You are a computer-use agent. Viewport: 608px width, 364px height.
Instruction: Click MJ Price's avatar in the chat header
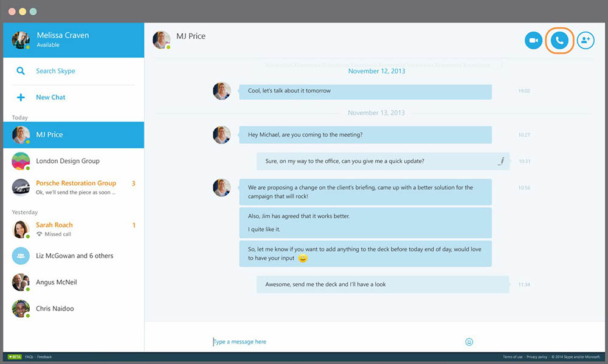161,36
